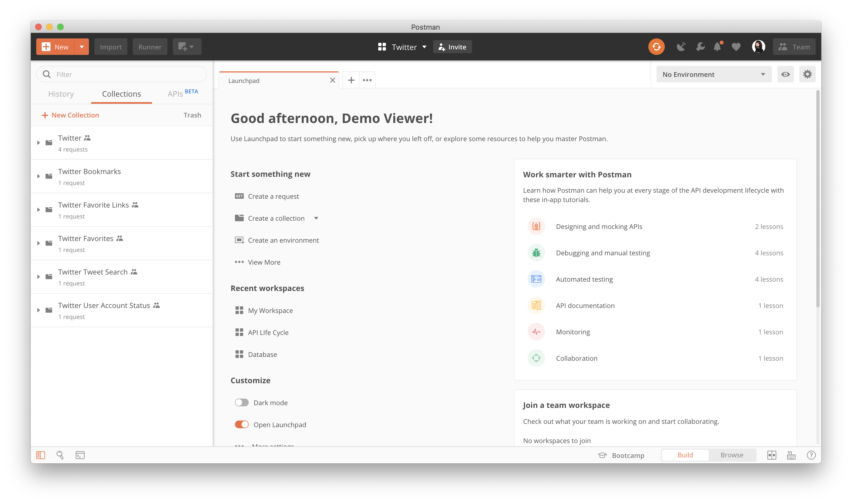
Task: Toggle the sidebar icon in status bar
Action: tap(40, 455)
